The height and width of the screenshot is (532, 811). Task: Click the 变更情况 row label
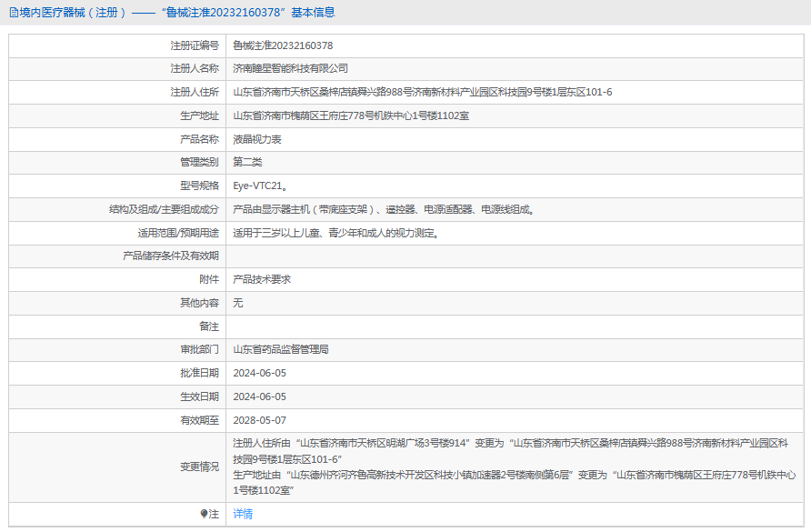click(199, 467)
